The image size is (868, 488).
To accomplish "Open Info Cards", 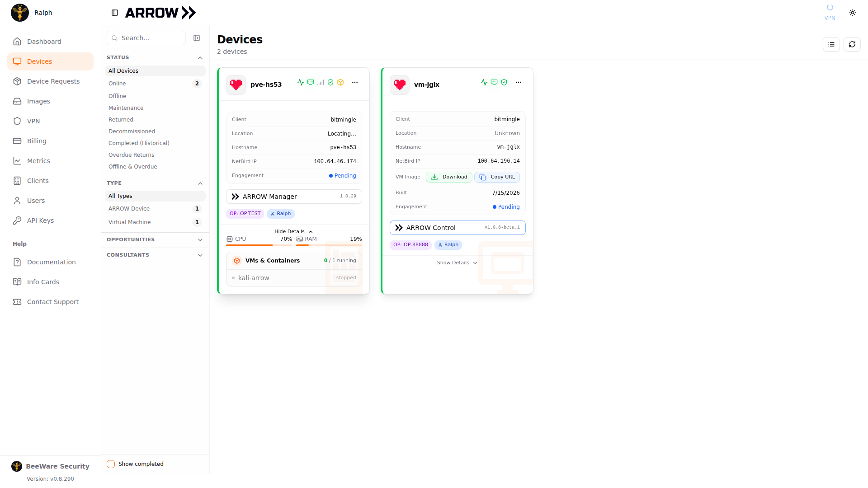I will [x=50, y=282].
